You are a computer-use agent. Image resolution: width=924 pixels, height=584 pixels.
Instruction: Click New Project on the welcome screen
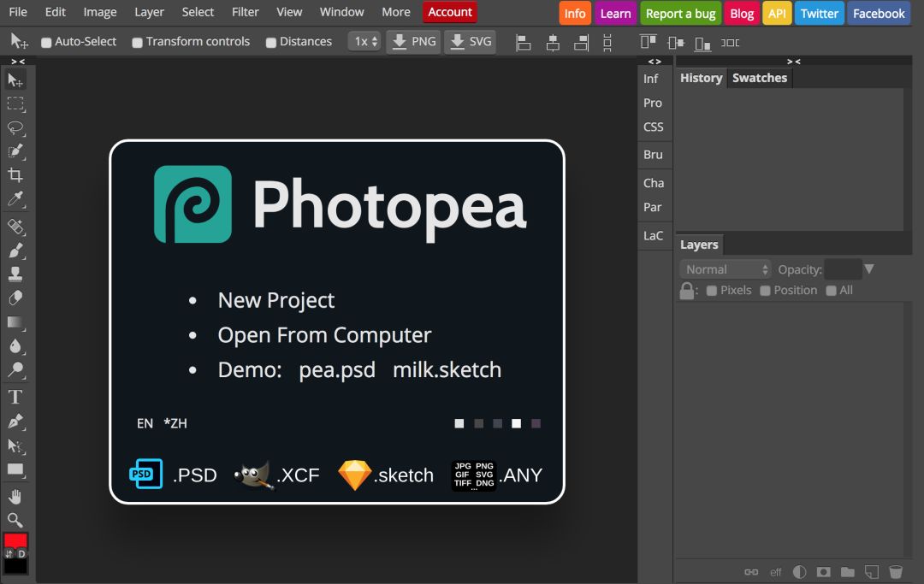coord(275,300)
